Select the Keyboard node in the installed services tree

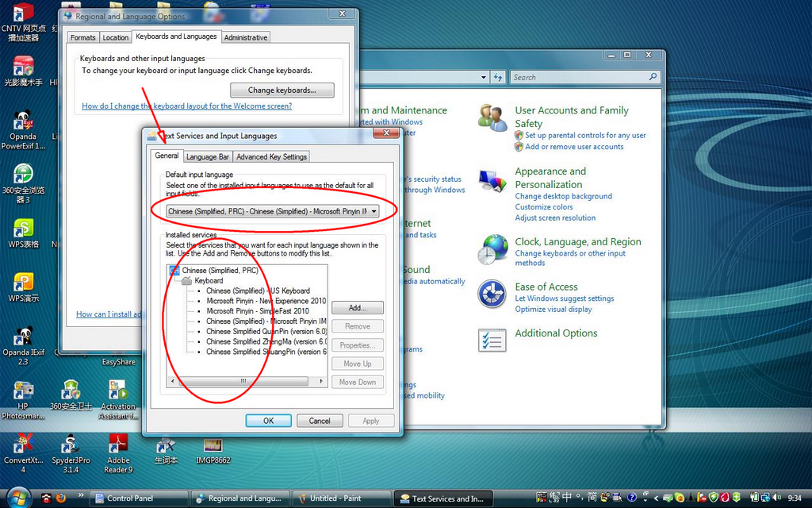pyautogui.click(x=209, y=280)
